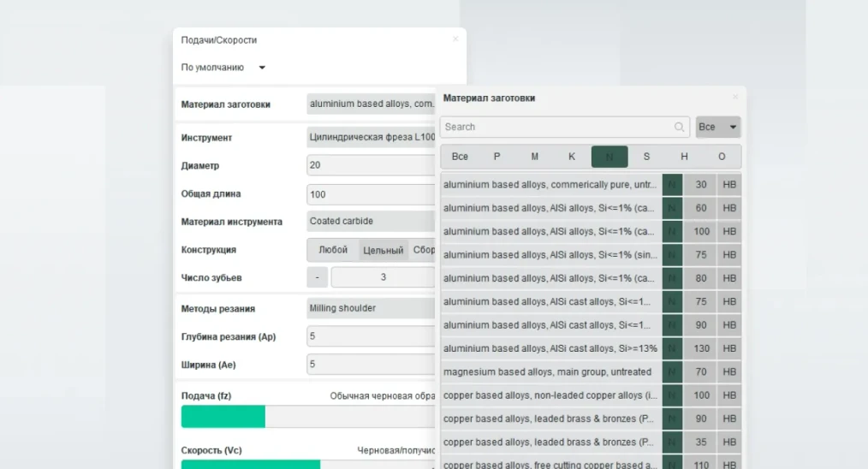The height and width of the screenshot is (469, 868).
Task: Click hardness value 130 in the material list
Action: (701, 349)
